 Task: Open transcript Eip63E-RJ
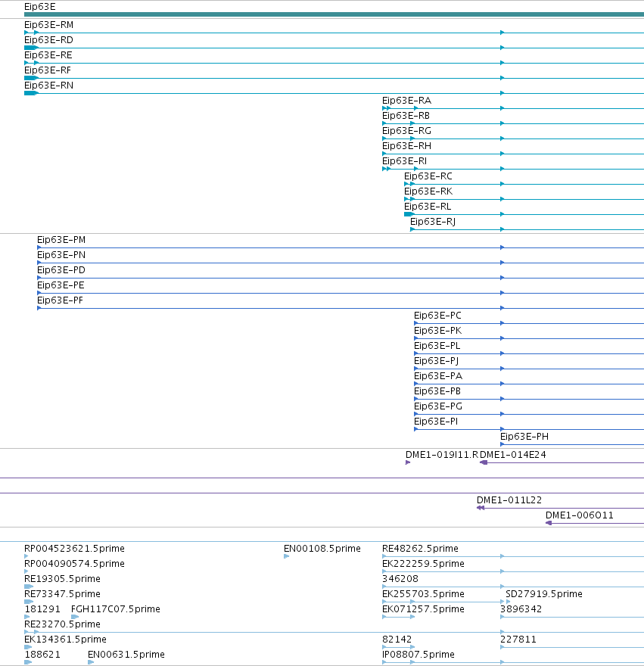click(x=433, y=222)
